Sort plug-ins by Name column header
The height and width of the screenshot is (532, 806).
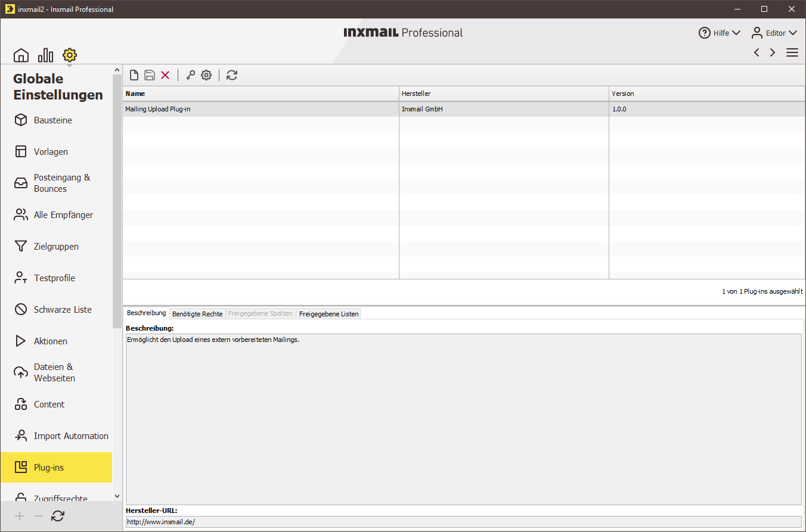click(x=261, y=94)
